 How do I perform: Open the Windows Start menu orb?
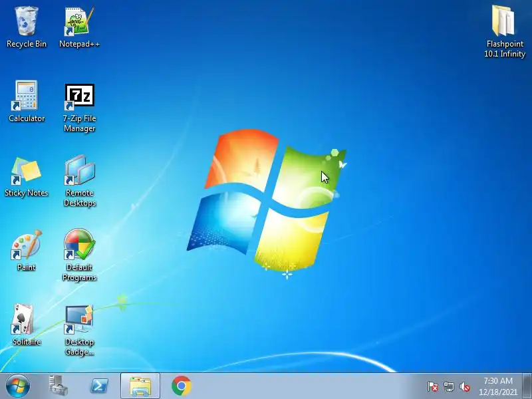tap(18, 386)
